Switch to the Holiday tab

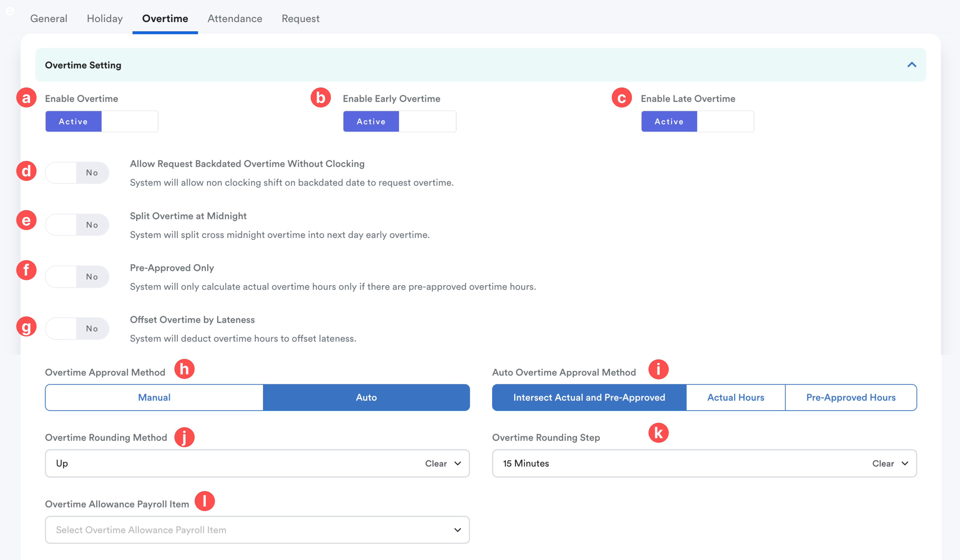105,18
